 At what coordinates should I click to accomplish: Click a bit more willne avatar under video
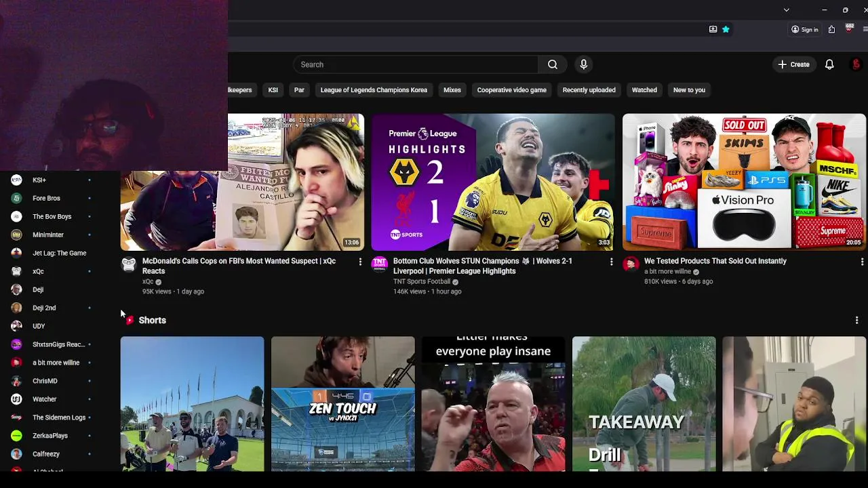point(631,264)
